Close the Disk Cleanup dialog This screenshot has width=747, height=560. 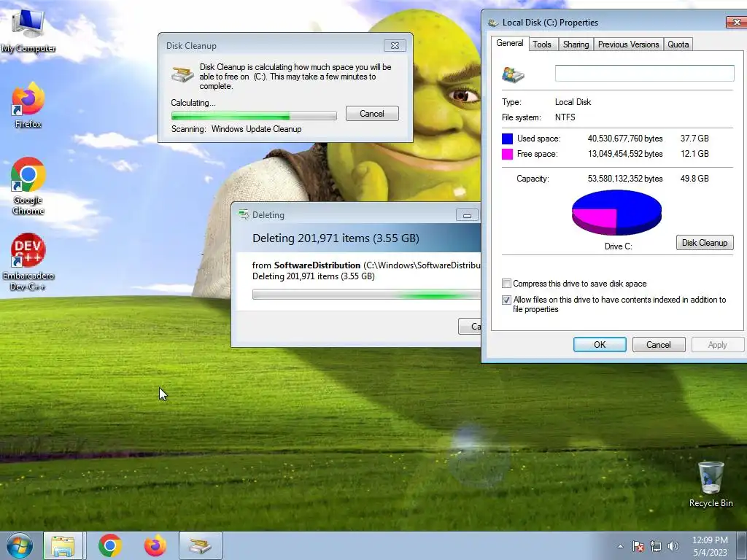tap(395, 46)
